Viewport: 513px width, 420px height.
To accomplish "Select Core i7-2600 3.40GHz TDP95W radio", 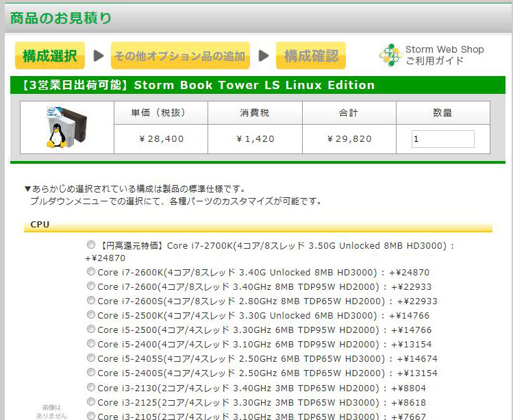I will click(90, 286).
